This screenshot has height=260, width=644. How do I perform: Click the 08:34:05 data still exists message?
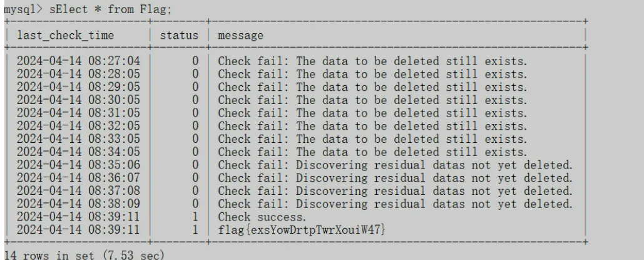coord(372,152)
